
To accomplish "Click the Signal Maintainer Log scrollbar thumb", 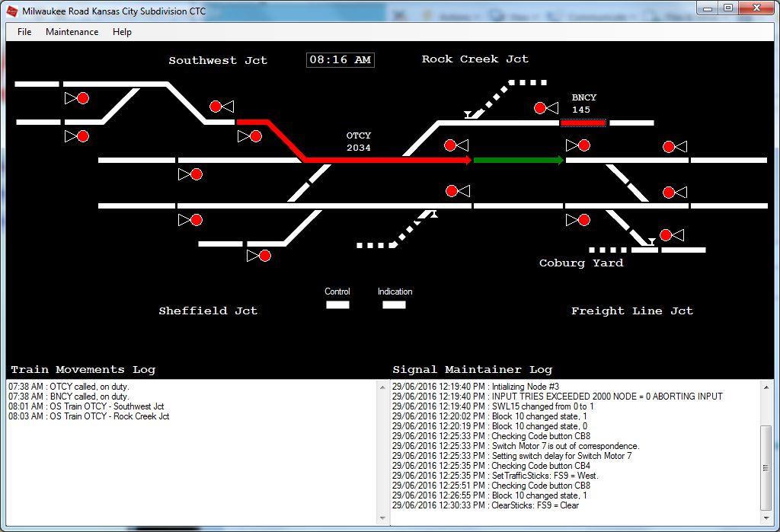I will [766, 468].
